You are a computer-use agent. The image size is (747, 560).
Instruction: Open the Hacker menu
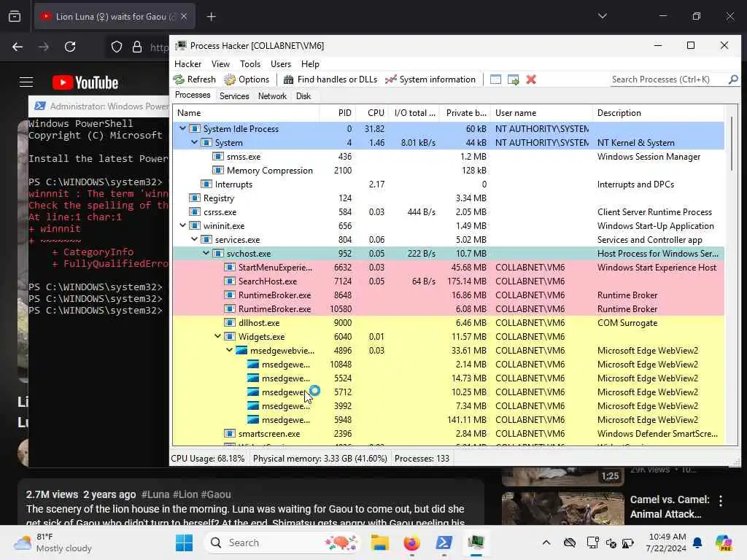[187, 64]
